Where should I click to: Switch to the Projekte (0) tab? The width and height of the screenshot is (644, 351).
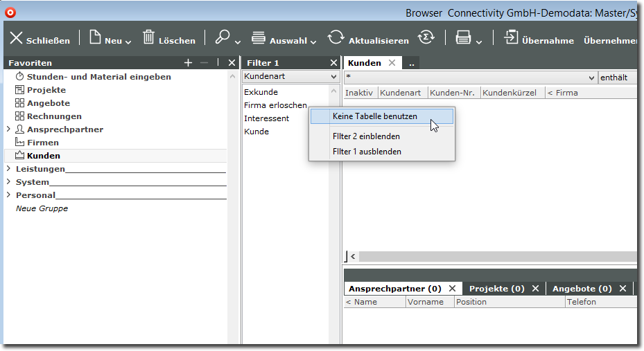point(496,289)
